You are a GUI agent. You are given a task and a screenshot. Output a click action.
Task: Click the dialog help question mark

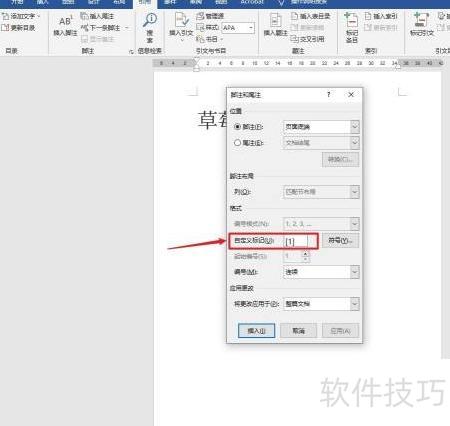click(x=329, y=95)
